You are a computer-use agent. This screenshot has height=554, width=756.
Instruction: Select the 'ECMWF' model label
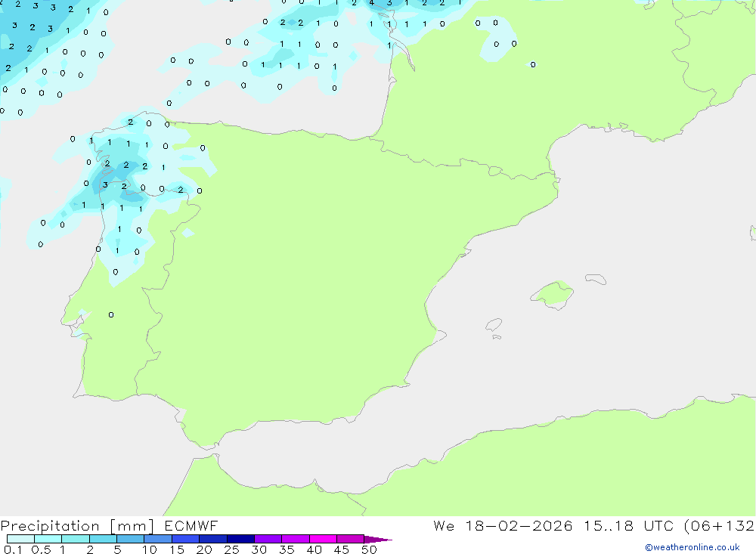pyautogui.click(x=191, y=526)
